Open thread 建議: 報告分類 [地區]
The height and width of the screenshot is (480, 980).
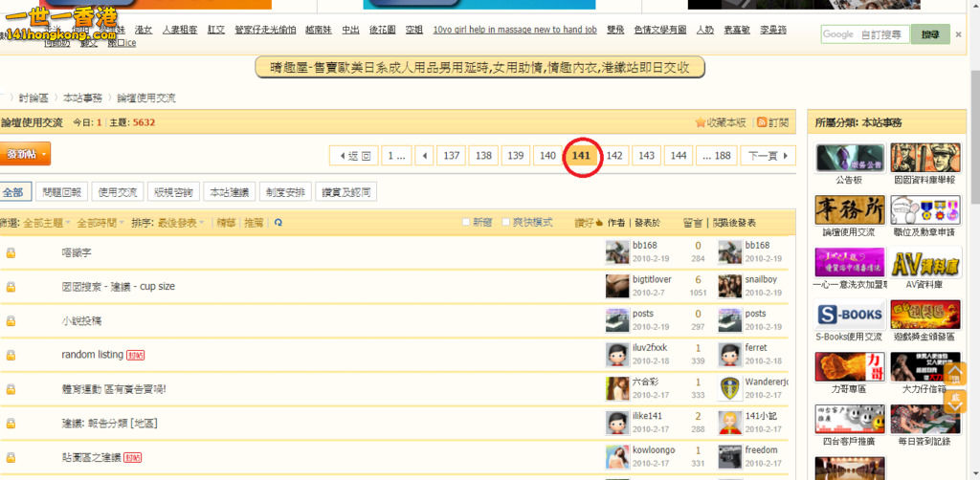109,424
